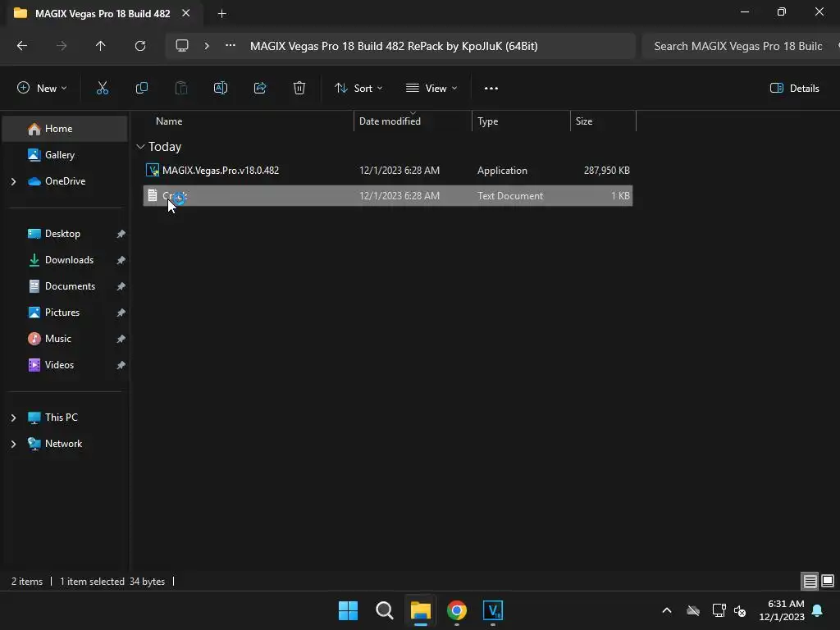Viewport: 840px width, 630px height.
Task: Select Home in the sidebar
Action: coord(65,129)
